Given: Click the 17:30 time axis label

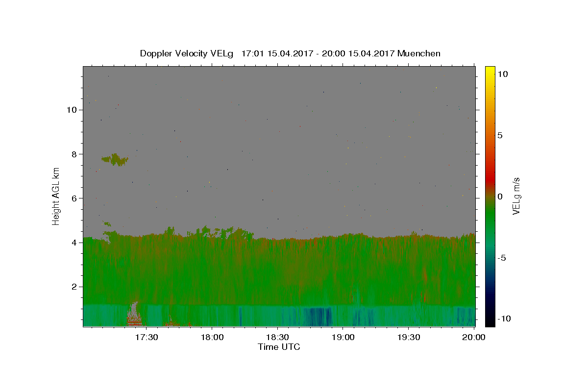Looking at the screenshot, I should (146, 338).
